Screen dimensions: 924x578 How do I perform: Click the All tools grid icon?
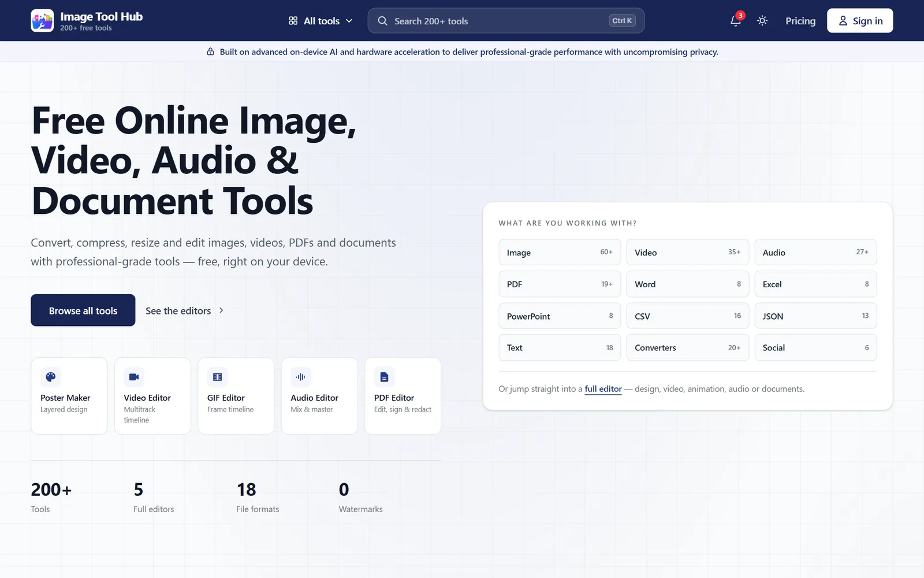(293, 21)
